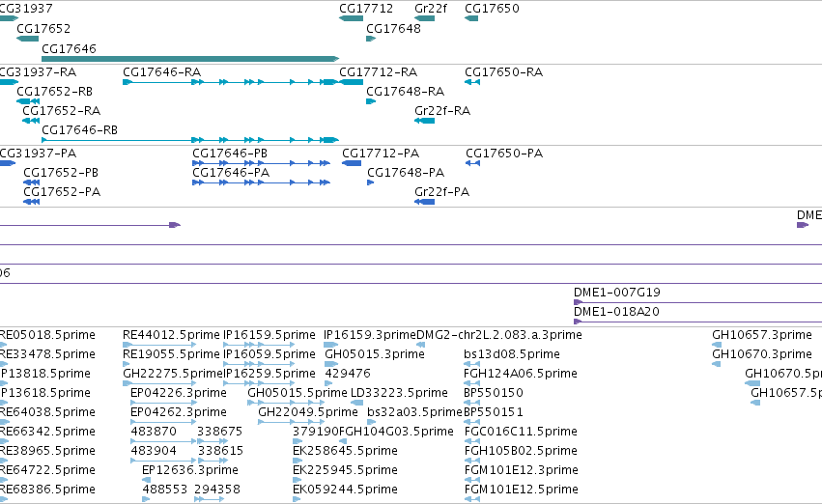822x504 pixels.
Task: Select the CG17650 gene label
Action: pyautogui.click(x=492, y=9)
